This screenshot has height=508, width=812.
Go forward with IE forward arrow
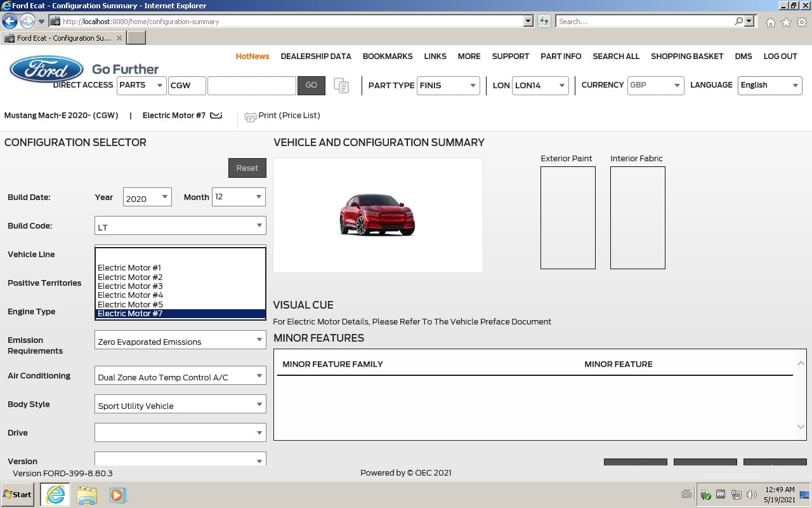(x=27, y=22)
